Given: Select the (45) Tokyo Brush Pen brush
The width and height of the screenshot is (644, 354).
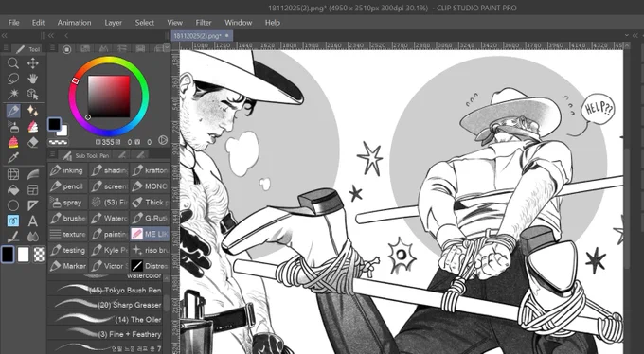Looking at the screenshot, I should (105, 290).
